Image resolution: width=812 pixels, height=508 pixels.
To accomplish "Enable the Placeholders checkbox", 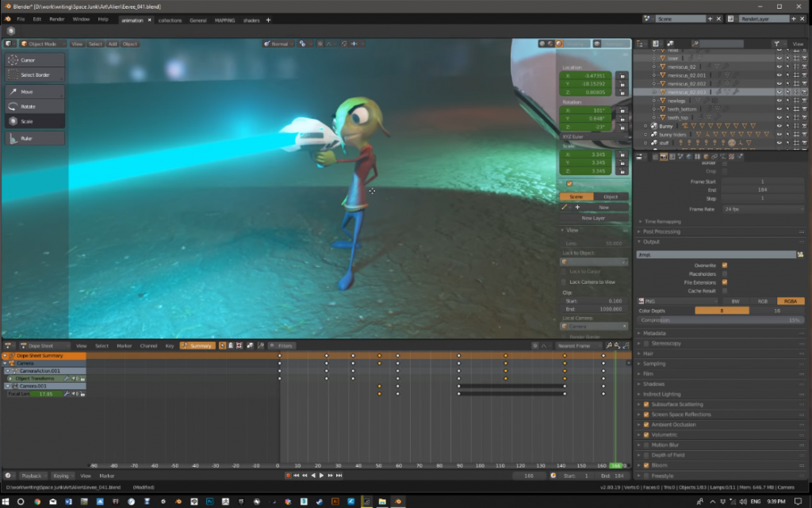I will click(x=725, y=273).
